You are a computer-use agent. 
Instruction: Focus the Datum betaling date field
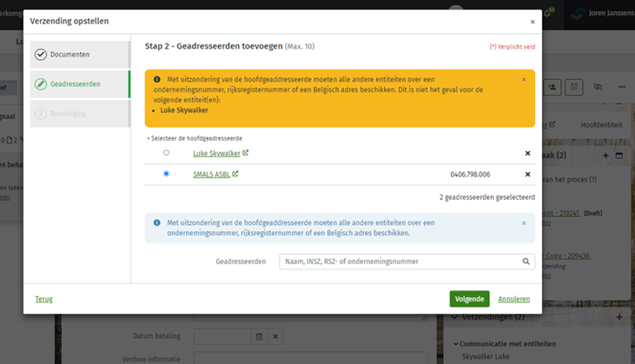coord(222,336)
